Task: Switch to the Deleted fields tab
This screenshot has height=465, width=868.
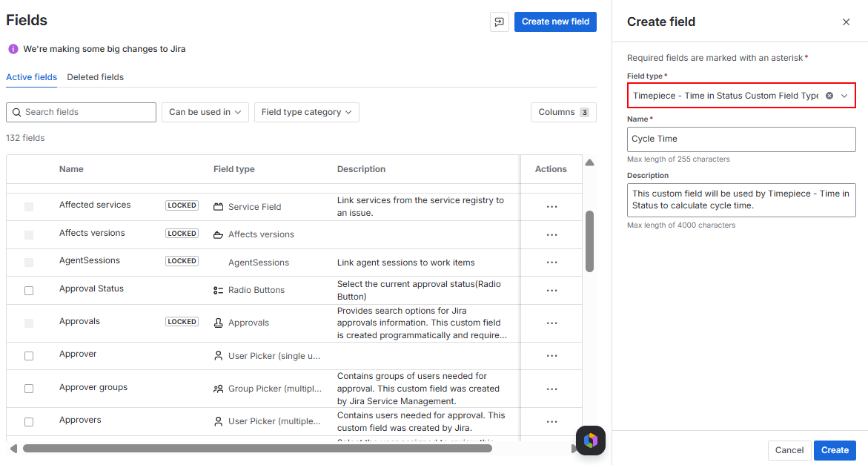Action: coord(95,77)
